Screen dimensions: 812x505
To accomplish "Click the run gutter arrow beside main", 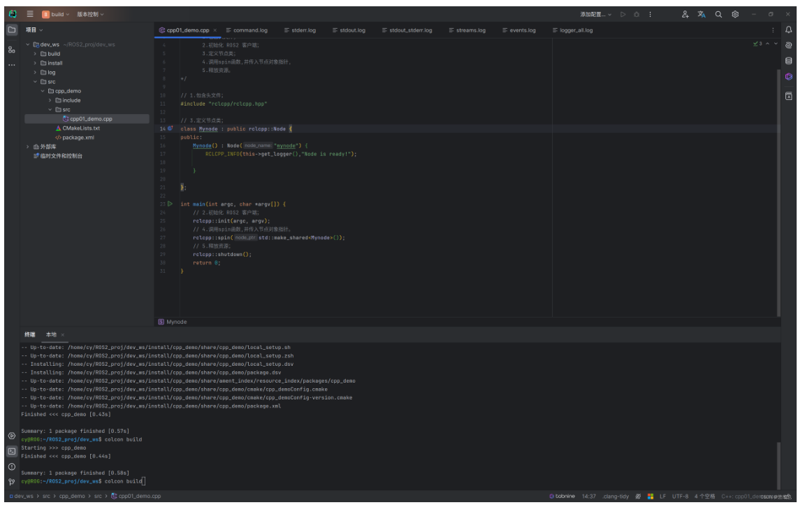I will pos(170,204).
